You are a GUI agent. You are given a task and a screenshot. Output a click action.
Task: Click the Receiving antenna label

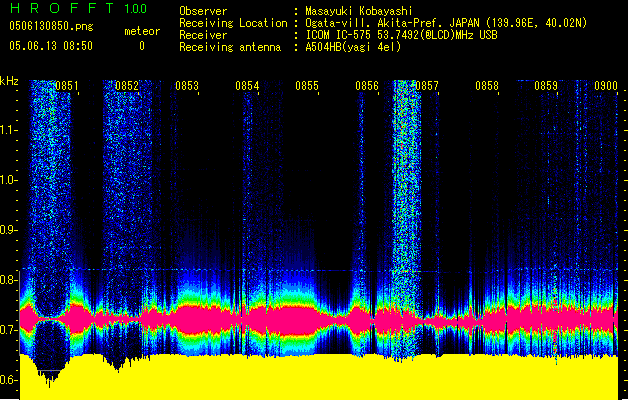[230, 47]
